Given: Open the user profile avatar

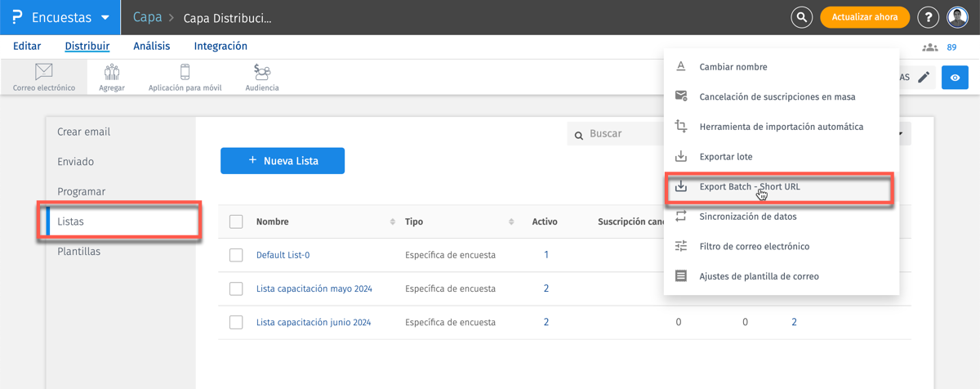Looking at the screenshot, I should click(957, 17).
